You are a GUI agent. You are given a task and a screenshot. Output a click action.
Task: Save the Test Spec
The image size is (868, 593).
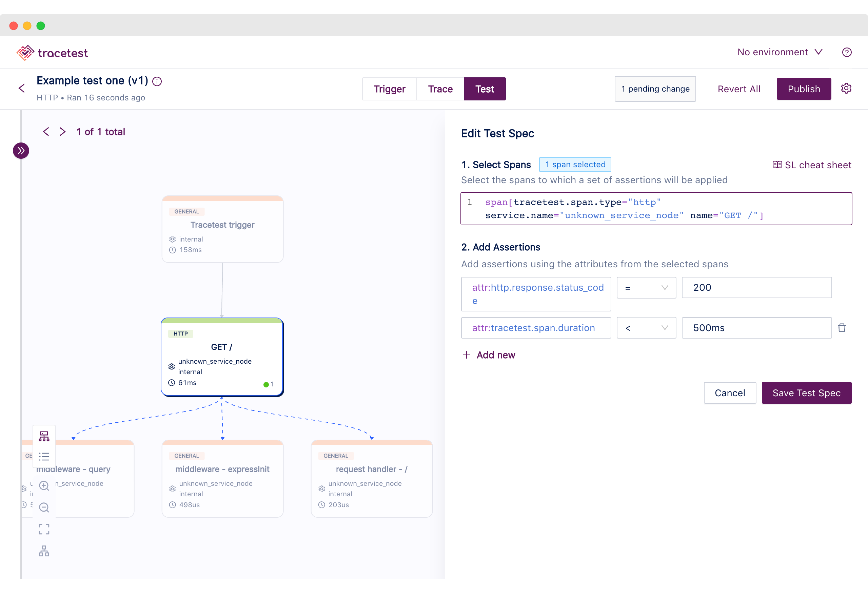(806, 393)
